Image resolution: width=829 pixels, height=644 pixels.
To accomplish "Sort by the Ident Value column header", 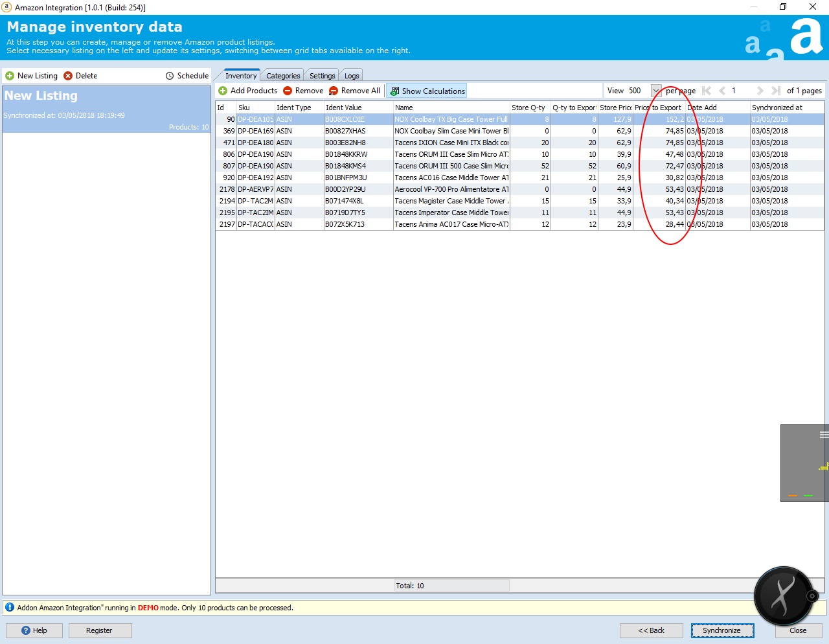I will [358, 108].
